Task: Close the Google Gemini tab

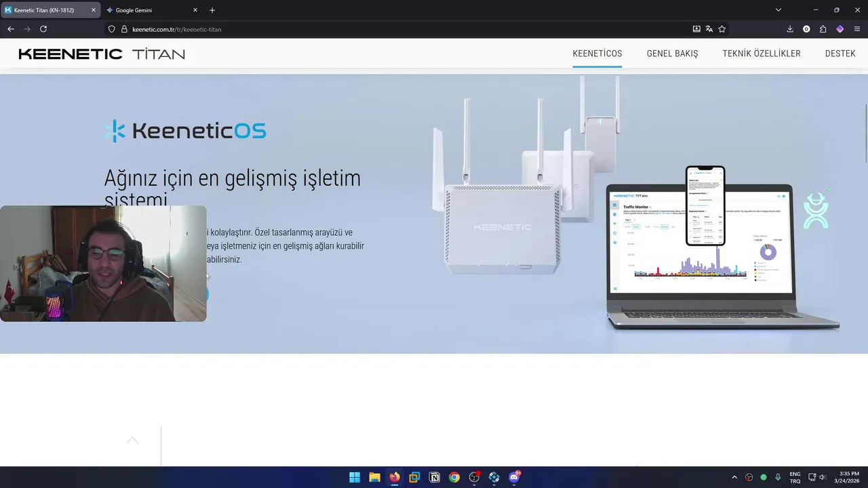Action: [x=195, y=10]
